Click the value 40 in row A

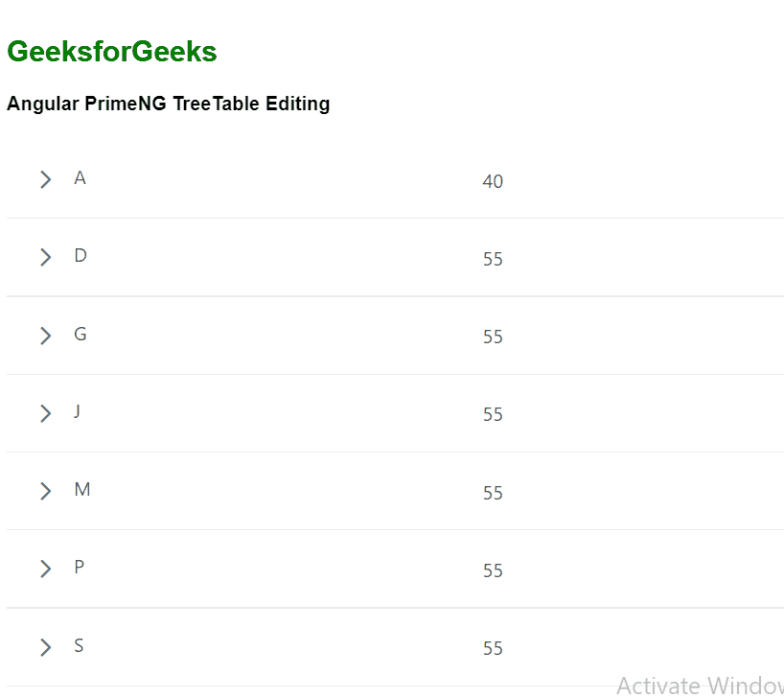pos(493,181)
